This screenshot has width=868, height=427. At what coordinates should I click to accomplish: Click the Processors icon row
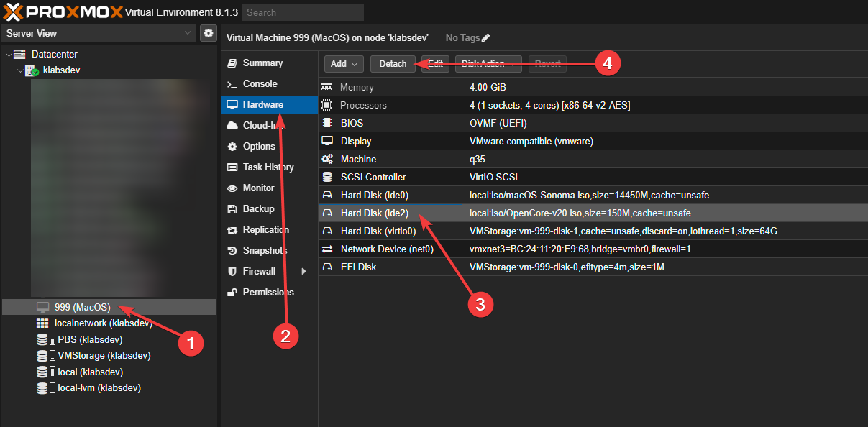click(328, 105)
